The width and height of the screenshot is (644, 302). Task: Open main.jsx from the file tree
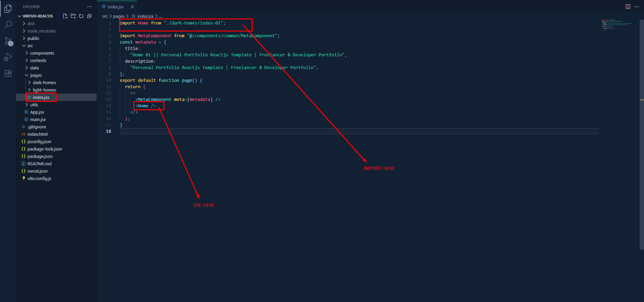pyautogui.click(x=56, y=119)
